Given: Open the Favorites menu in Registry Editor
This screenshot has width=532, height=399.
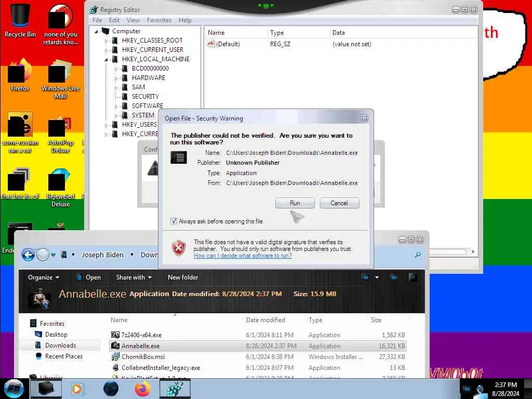Looking at the screenshot, I should pyautogui.click(x=159, y=20).
